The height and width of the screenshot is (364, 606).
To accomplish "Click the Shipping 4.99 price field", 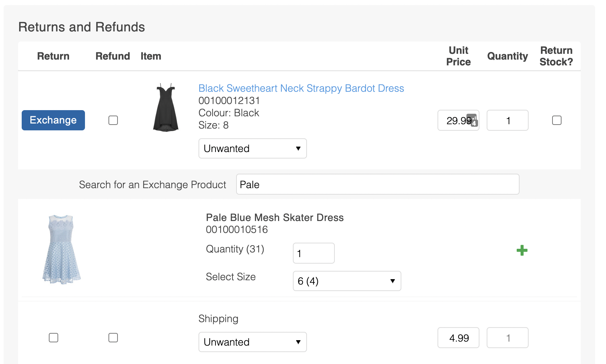I will (x=458, y=338).
